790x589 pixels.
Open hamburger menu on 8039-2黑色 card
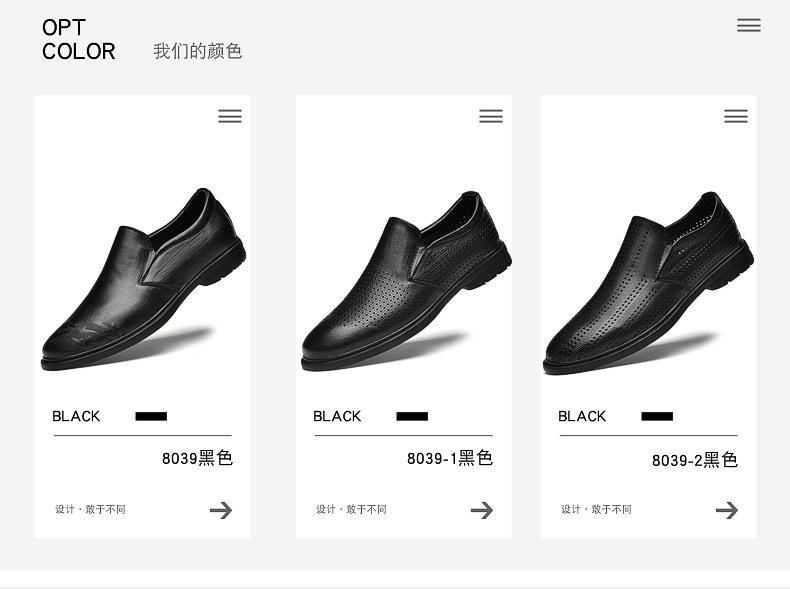(x=736, y=116)
